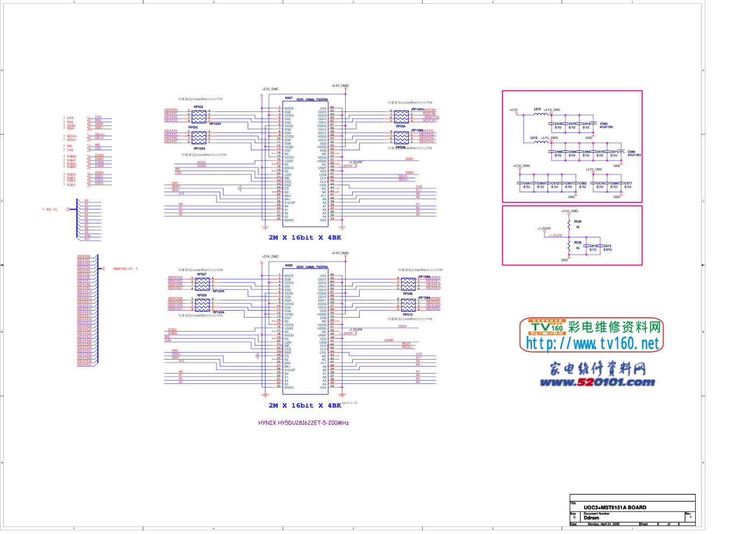Select the N508 chip reference label
The width and height of the screenshot is (756, 534).
pos(289,265)
